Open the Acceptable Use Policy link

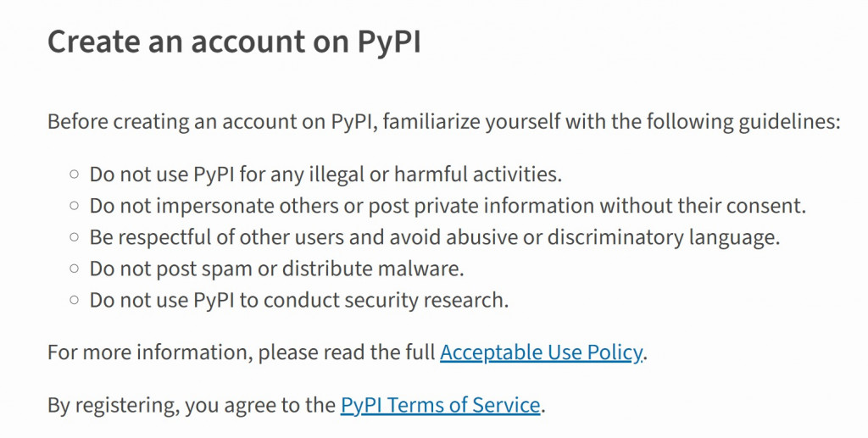tap(542, 352)
